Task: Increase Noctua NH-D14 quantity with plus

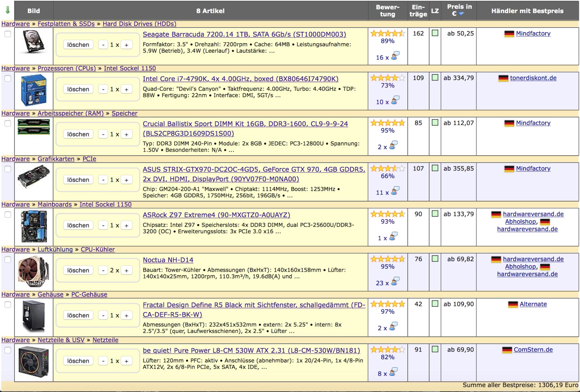Action: coord(126,271)
